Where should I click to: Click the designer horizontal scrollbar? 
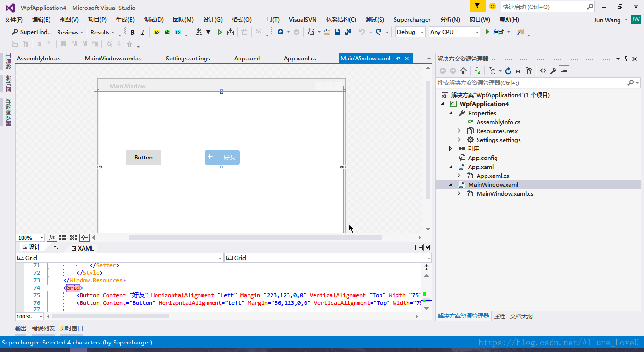tap(255, 238)
